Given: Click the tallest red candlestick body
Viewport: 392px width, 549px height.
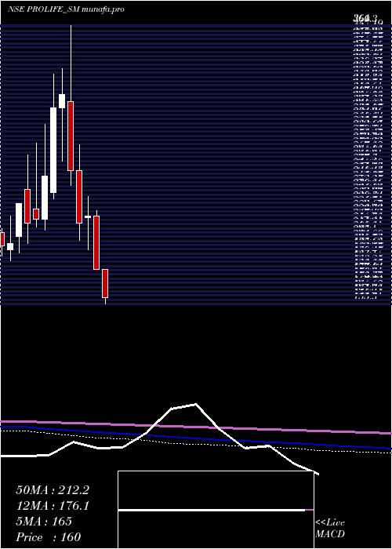Looking at the screenshot, I should click(x=71, y=136).
